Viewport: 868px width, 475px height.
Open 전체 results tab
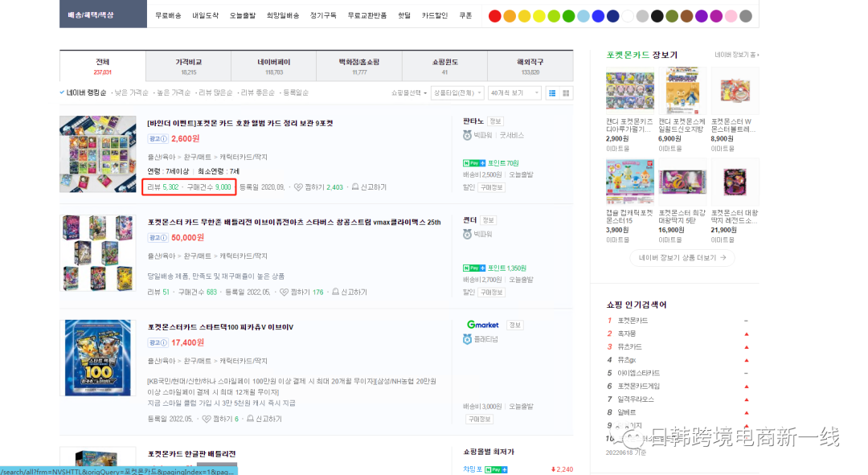(102, 66)
